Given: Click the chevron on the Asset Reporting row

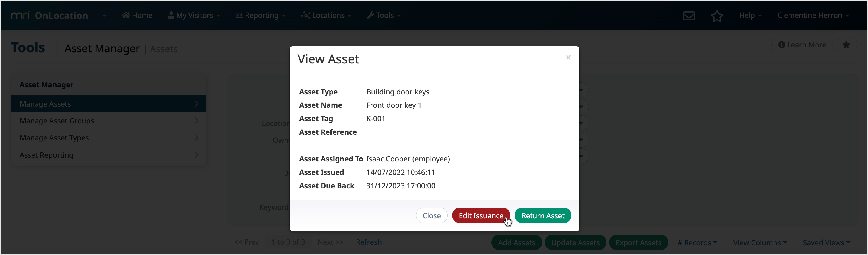Looking at the screenshot, I should tap(196, 155).
